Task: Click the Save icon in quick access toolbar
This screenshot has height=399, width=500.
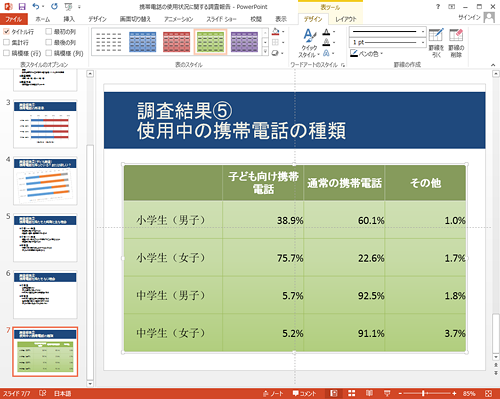Action: click(x=22, y=6)
